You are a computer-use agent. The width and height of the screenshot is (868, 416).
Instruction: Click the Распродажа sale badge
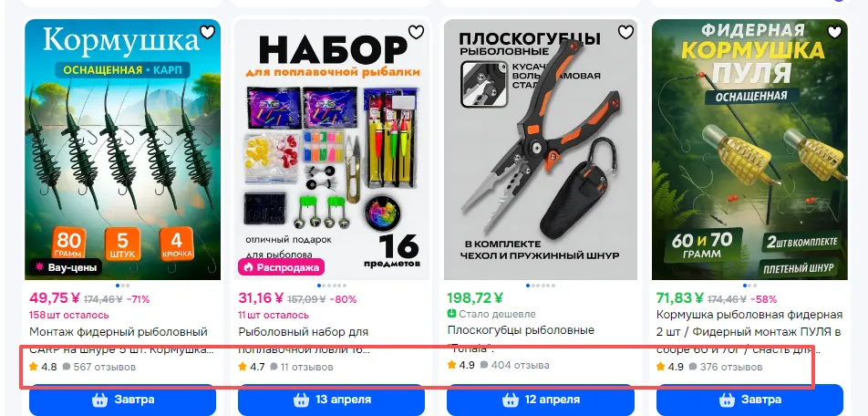(x=281, y=267)
